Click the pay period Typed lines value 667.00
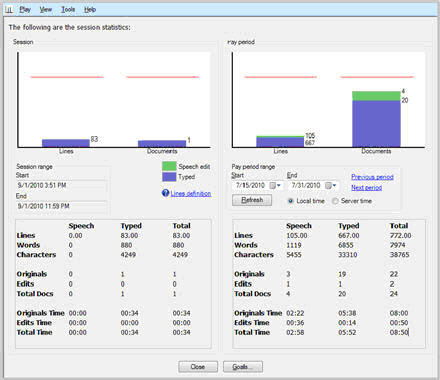 point(349,235)
